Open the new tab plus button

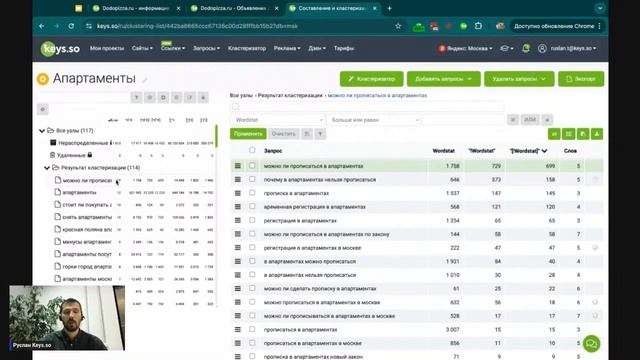[x=389, y=8]
